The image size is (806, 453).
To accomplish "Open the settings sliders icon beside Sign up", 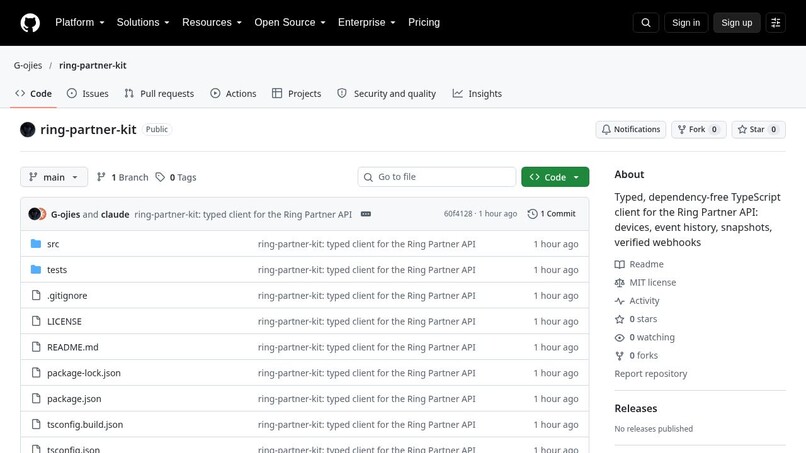I will click(776, 23).
